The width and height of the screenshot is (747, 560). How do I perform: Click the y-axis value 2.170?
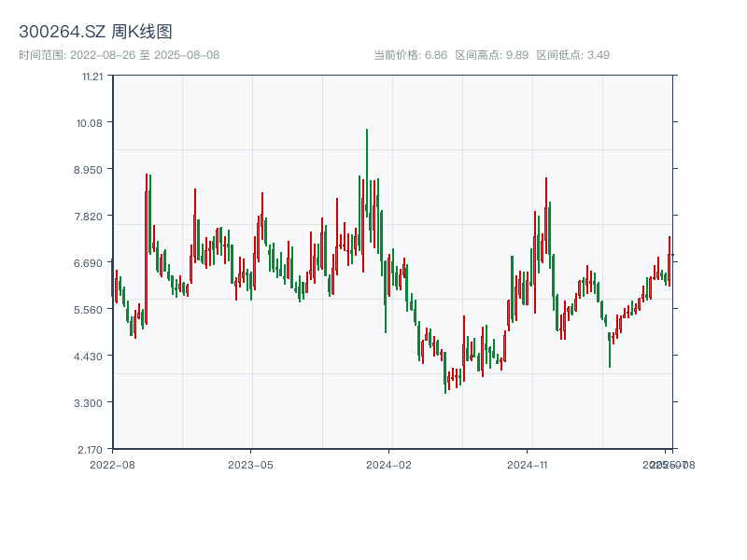point(90,450)
